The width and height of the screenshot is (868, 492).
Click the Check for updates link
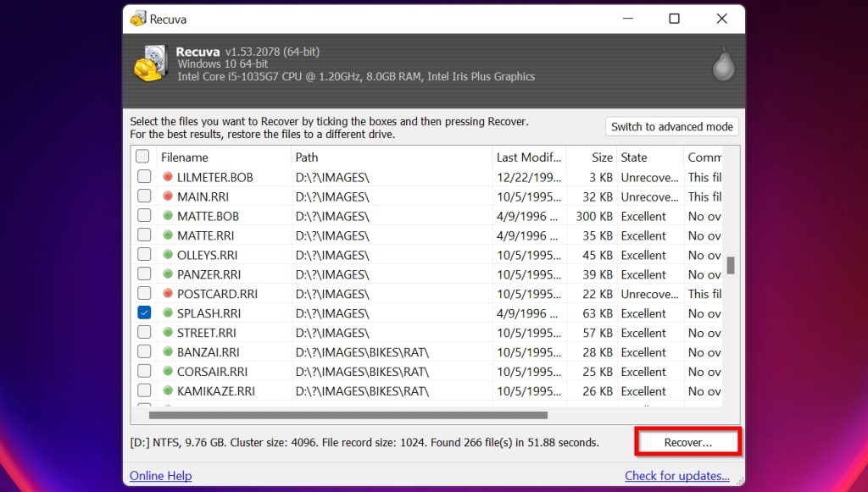click(676, 476)
